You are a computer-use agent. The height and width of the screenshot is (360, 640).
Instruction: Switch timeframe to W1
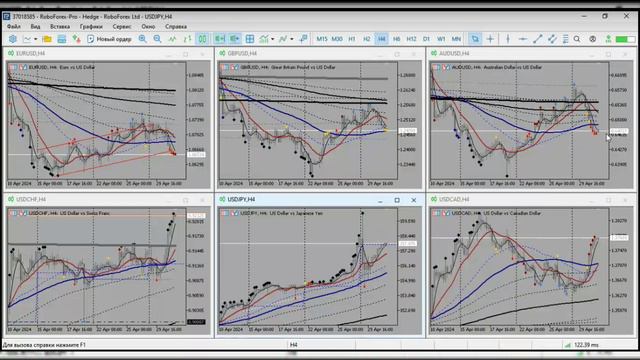coord(441,39)
